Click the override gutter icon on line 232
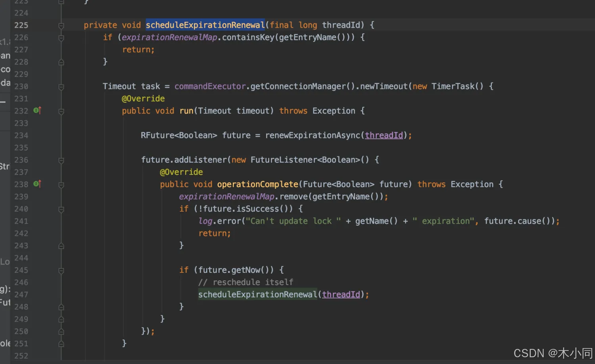The image size is (595, 364). [x=37, y=111]
